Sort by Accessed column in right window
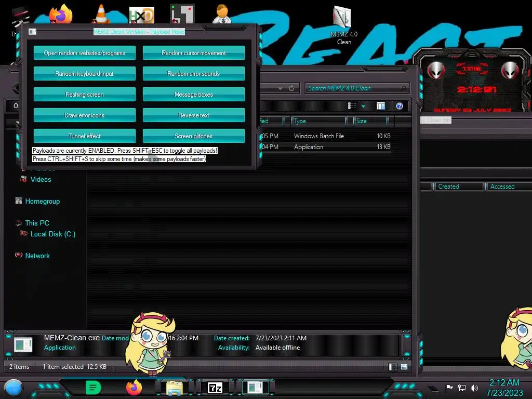Viewport: 532px width, 399px height. point(509,187)
